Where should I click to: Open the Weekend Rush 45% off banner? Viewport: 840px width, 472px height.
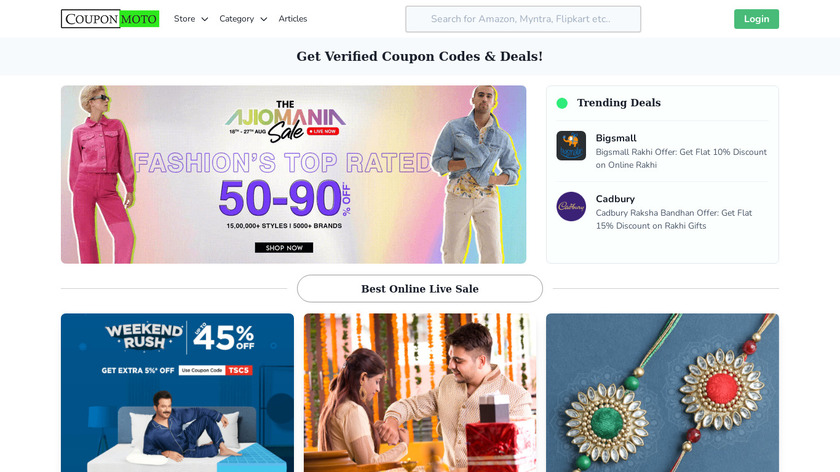click(x=177, y=393)
